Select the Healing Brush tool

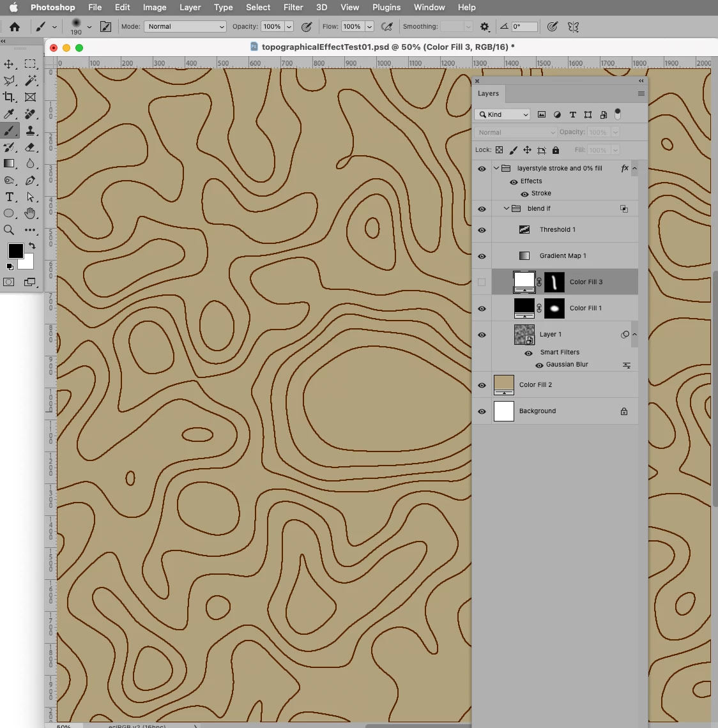[x=30, y=114]
